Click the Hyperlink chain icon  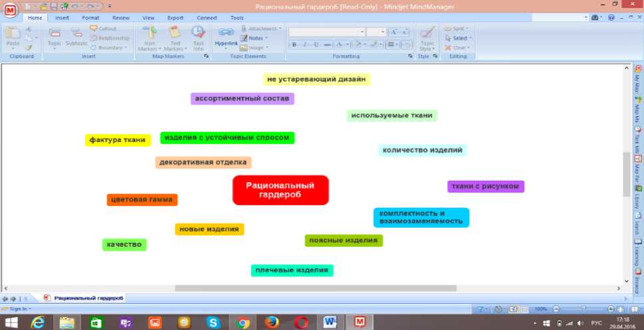click(226, 32)
